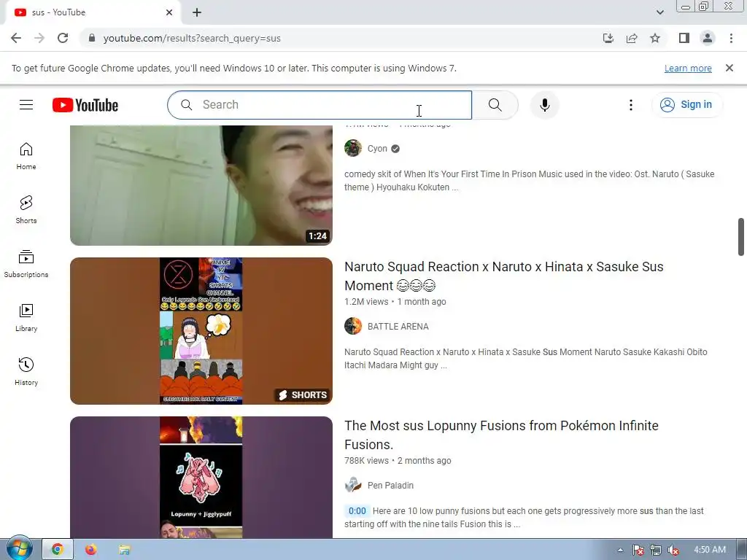View site information lock icon

[x=92, y=38]
